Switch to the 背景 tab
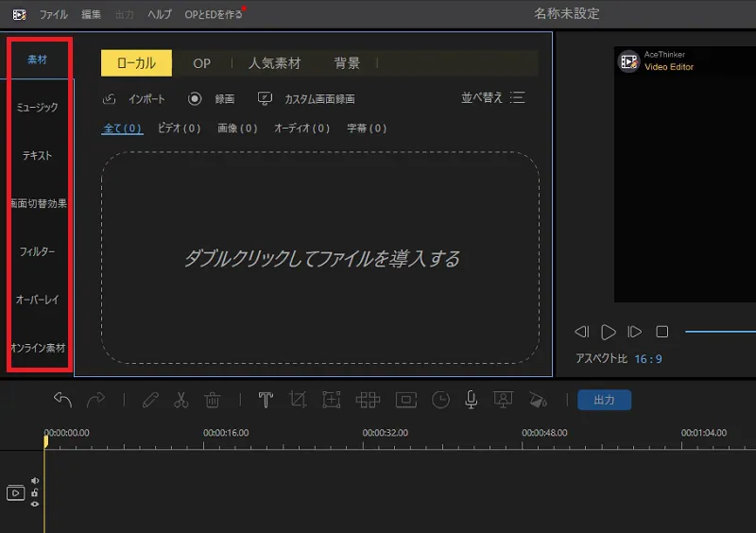Screen dimensions: 756x533 click(x=347, y=63)
